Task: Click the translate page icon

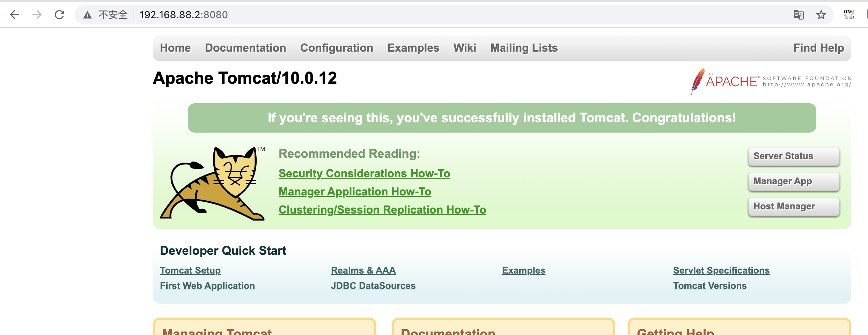Action: tap(799, 15)
